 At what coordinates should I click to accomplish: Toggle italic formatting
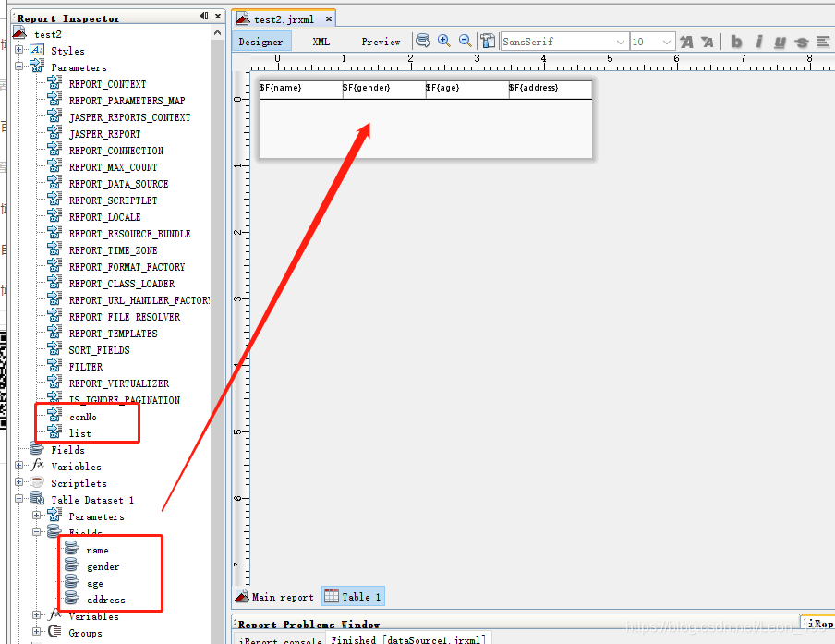759,42
